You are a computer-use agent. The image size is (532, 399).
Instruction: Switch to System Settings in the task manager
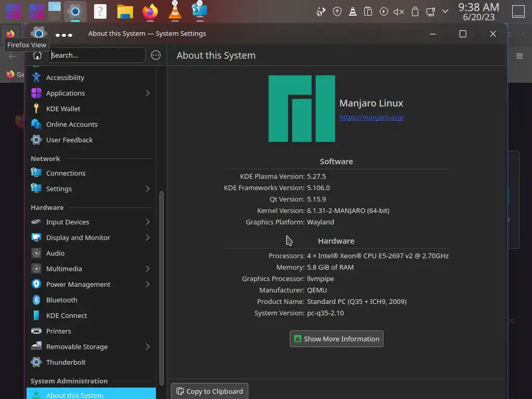pyautogui.click(x=75, y=11)
